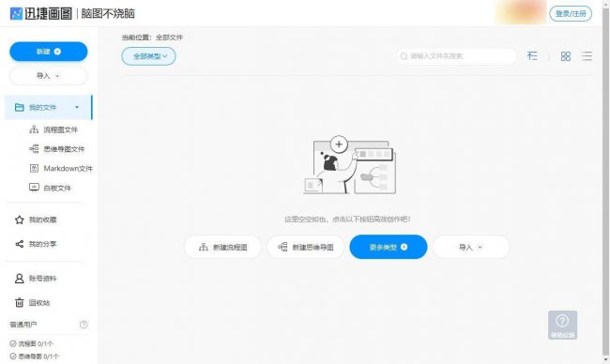
Task: Click the vertical scrollbar on right edge
Action: [605, 182]
